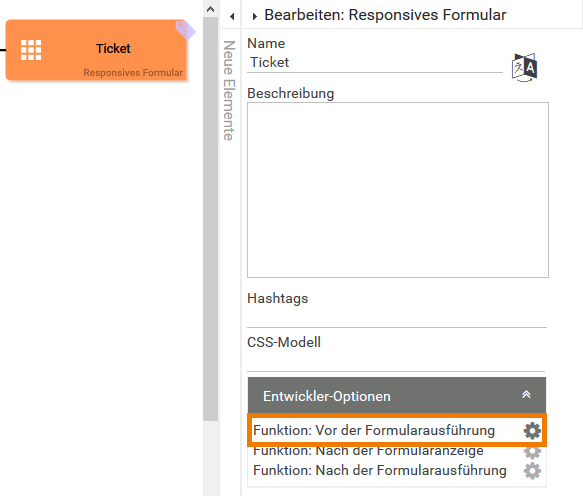The width and height of the screenshot is (583, 496).
Task: Click into the Beschreibung text area
Action: click(398, 190)
